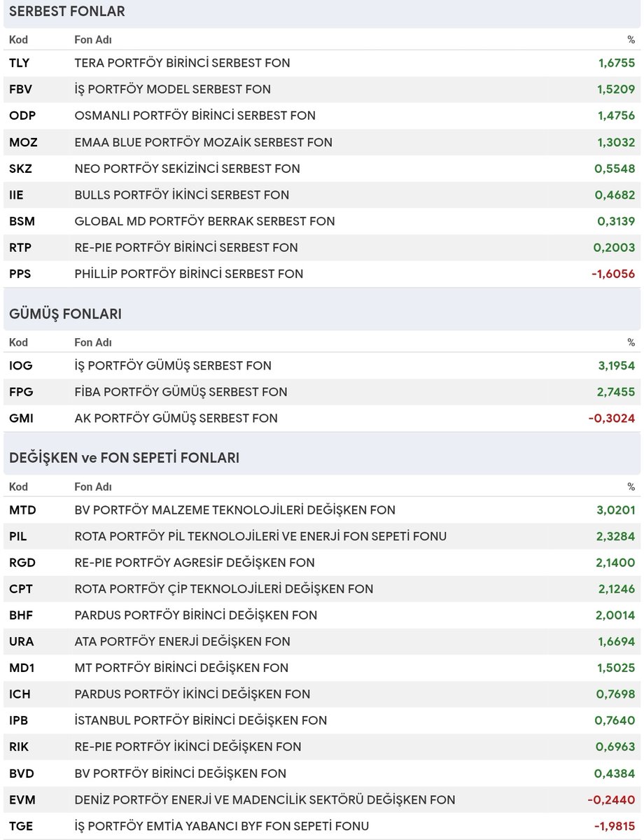Click the GÜMÜŞ FONLARI section header
The image size is (644, 840).
coord(65,314)
